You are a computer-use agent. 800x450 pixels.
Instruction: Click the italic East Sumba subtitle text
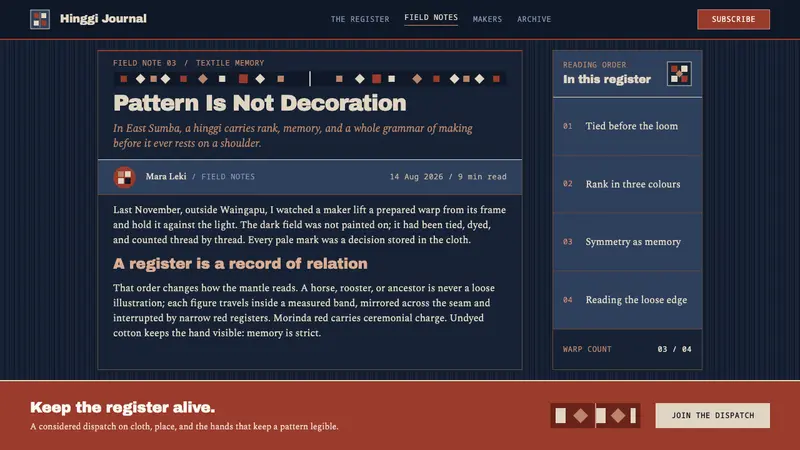293,136
